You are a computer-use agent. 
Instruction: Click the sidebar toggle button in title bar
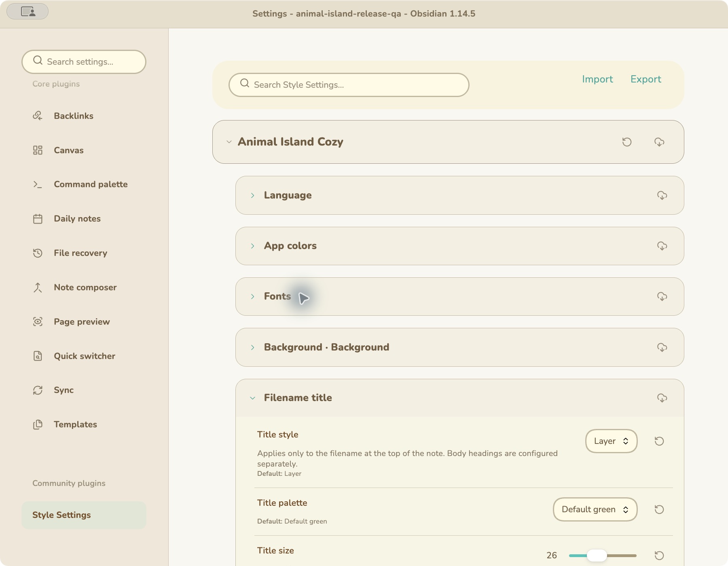(x=28, y=11)
